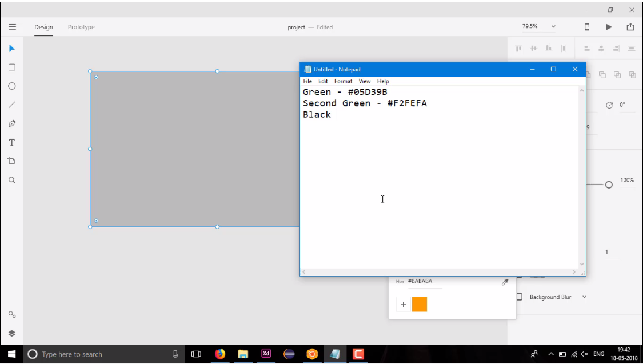643x364 pixels.
Task: Select the Rectangle tool
Action: coord(11,67)
